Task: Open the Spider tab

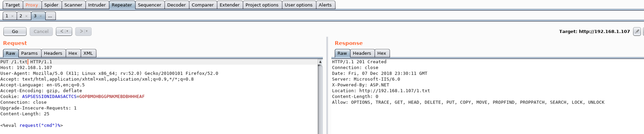Action: [51, 5]
